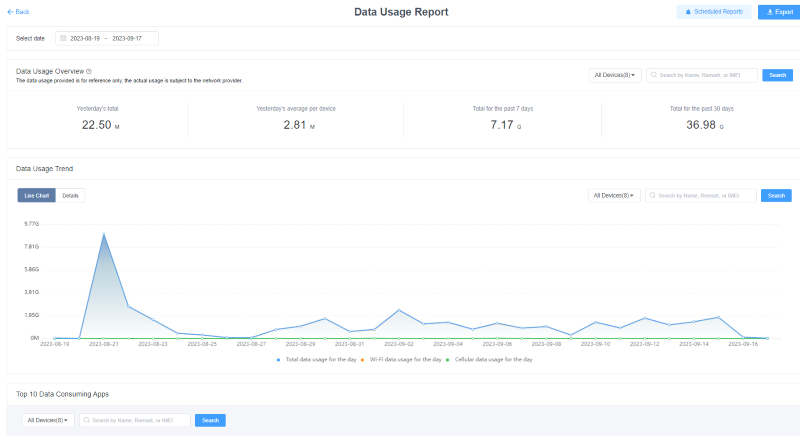Click the help icon next to Data Usage Overview

[89, 71]
